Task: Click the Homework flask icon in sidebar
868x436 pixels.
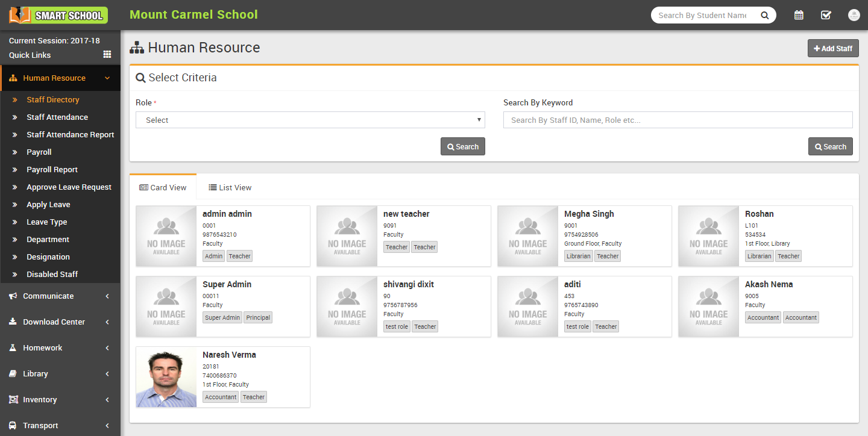Action: pyautogui.click(x=13, y=348)
